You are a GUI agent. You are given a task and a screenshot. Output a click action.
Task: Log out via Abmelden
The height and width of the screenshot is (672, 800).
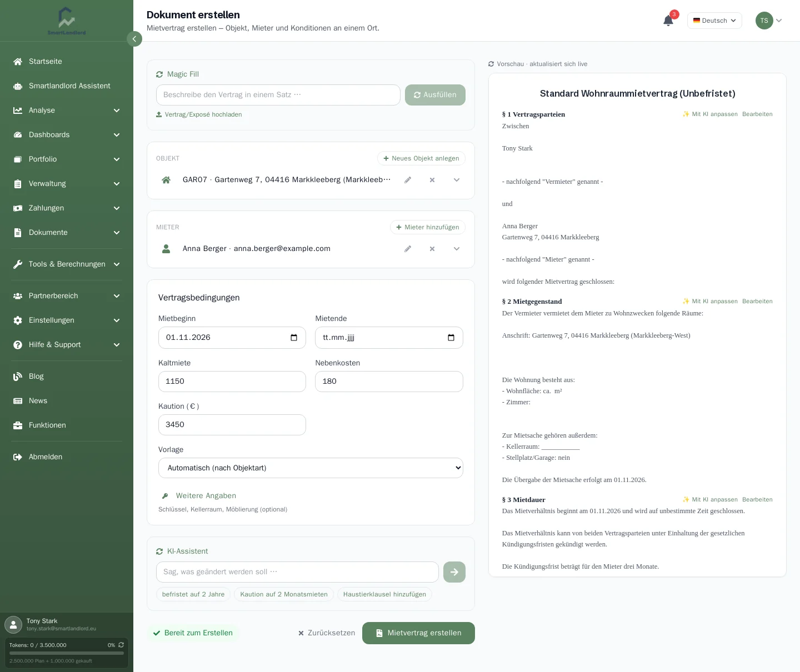[67, 457]
